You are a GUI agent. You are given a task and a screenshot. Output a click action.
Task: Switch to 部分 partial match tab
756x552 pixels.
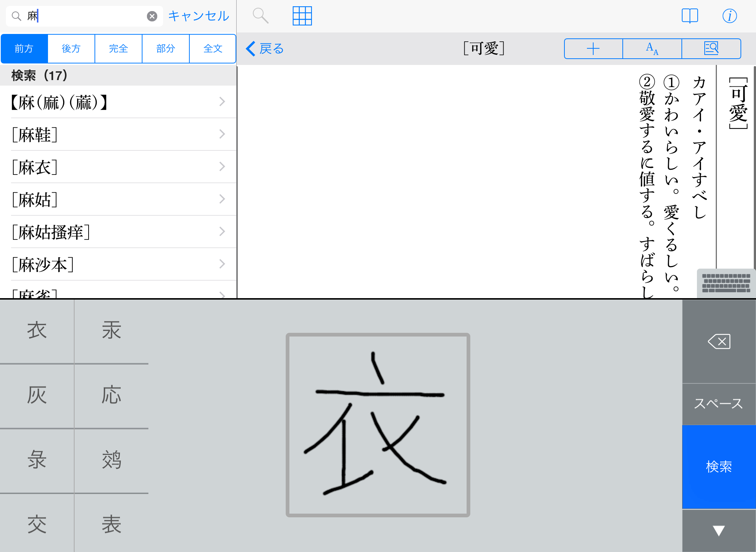click(x=165, y=49)
